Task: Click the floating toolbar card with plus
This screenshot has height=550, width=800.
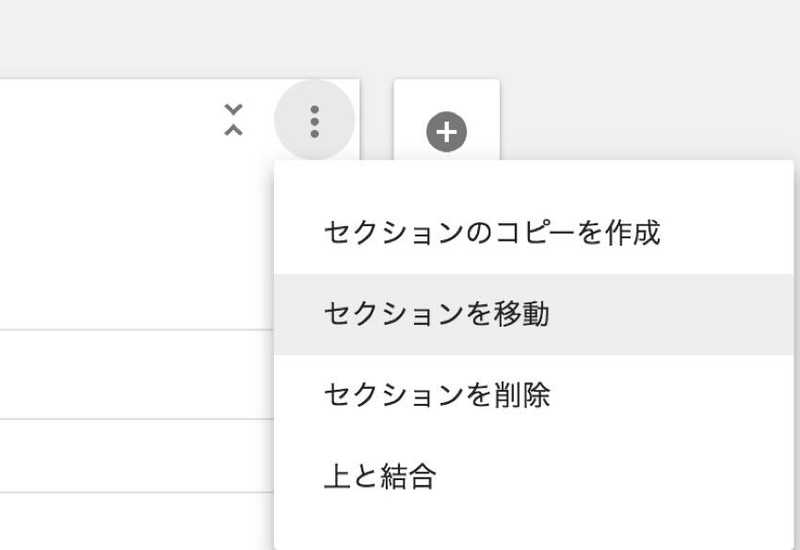Action: pyautogui.click(x=446, y=120)
